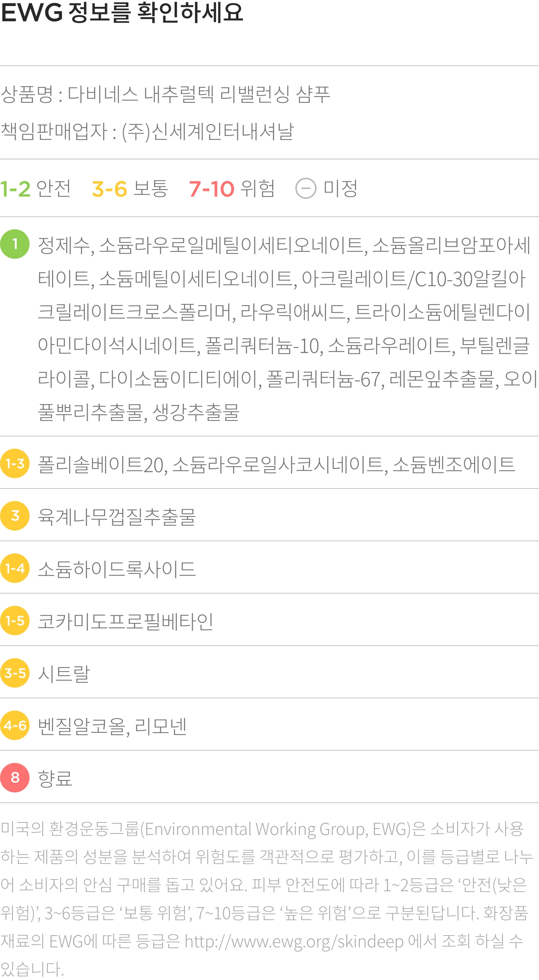Click the yellow grade 3 badge
The width and height of the screenshot is (539, 980).
click(15, 516)
